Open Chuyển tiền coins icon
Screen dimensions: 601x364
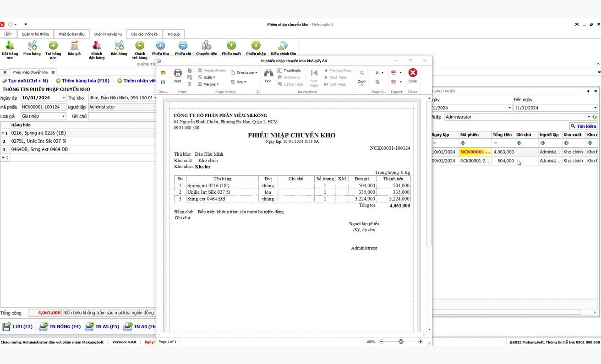(x=207, y=46)
